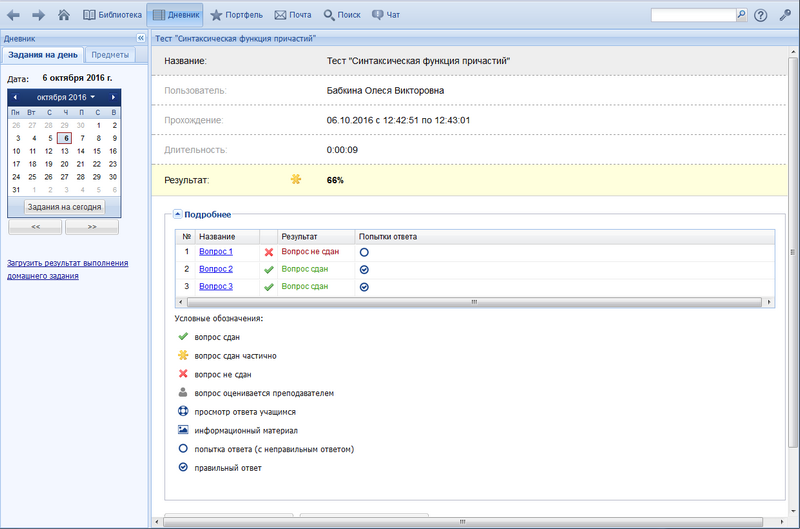
Task: Open the октября 2016 month dropdown
Action: pyautogui.click(x=66, y=97)
